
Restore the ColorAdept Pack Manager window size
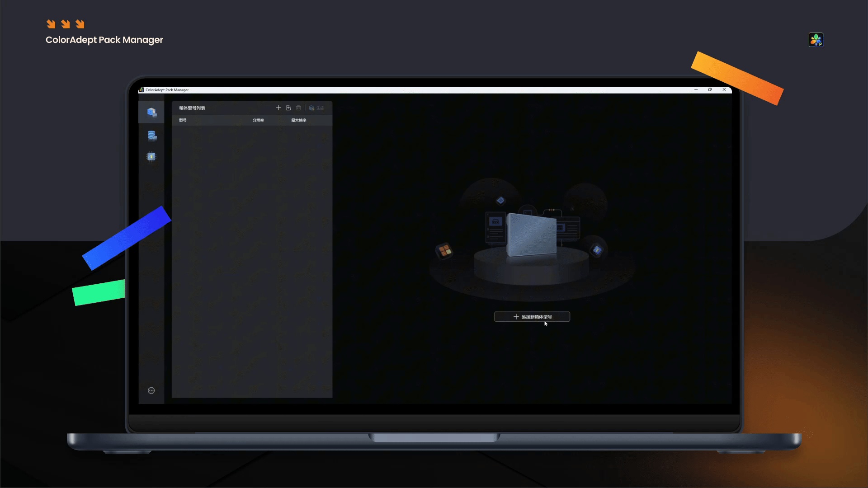710,90
